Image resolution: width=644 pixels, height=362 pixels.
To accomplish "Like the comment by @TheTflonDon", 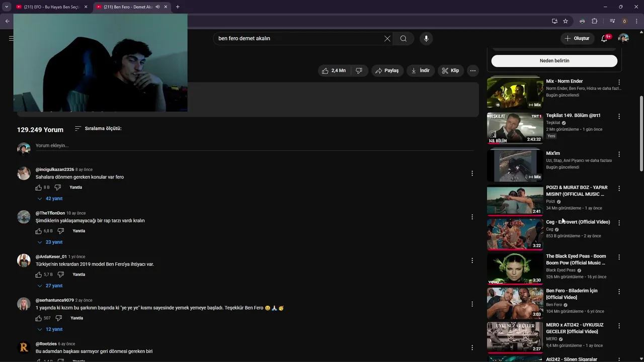I will pyautogui.click(x=39, y=231).
